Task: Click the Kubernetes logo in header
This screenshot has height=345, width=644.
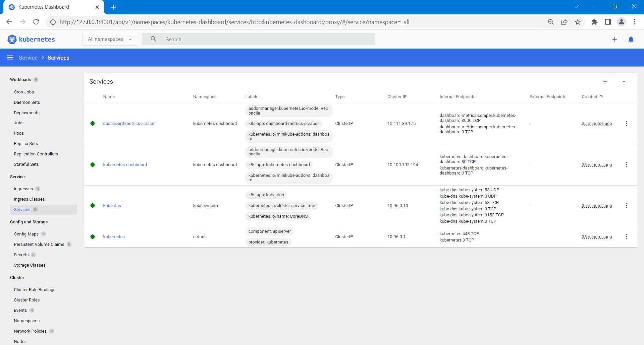Action: (x=31, y=40)
